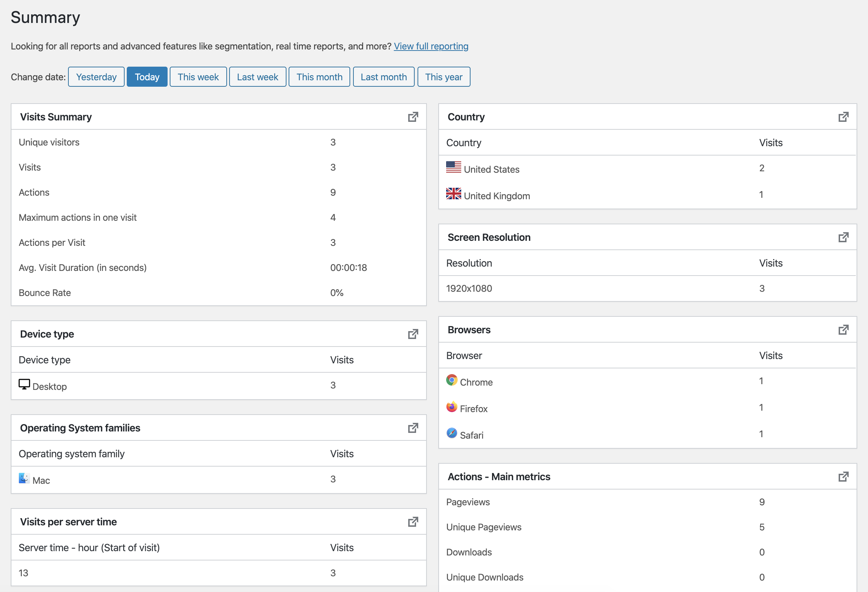Screen dimensions: 868x592
Task: Open Operating System families full report icon
Action: [x=414, y=427]
